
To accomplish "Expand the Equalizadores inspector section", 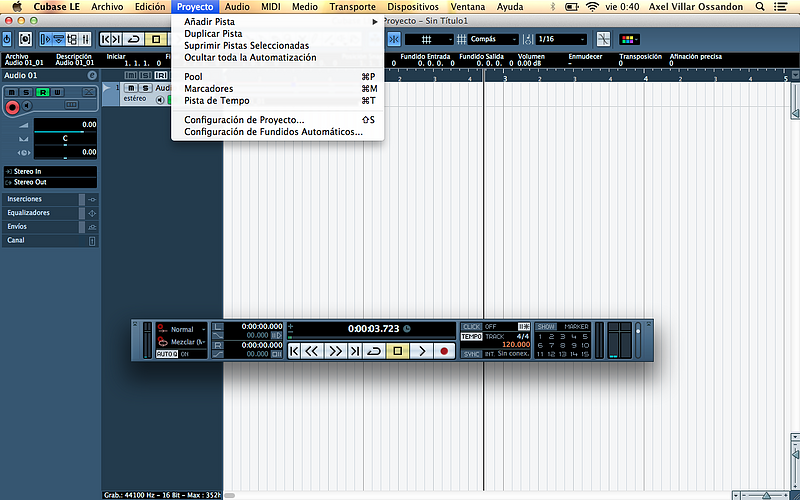I will tap(41, 213).
